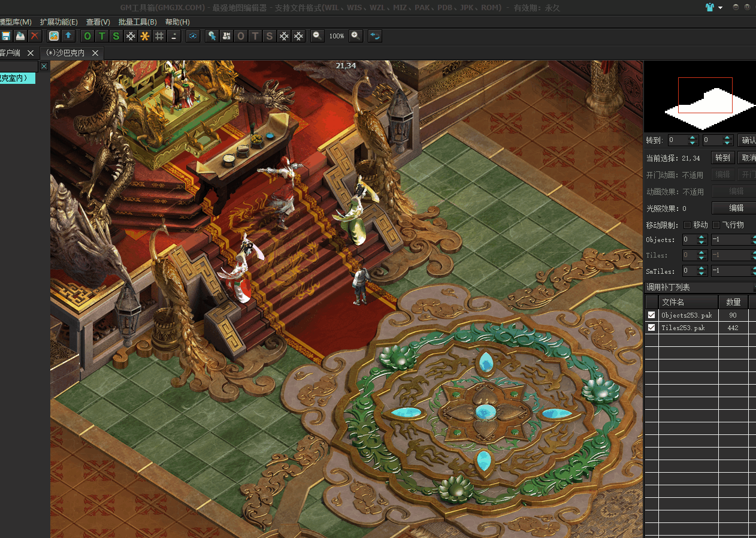Uncheck the Tiles253.pak patch checkbox
This screenshot has width=756, height=538.
pos(651,328)
